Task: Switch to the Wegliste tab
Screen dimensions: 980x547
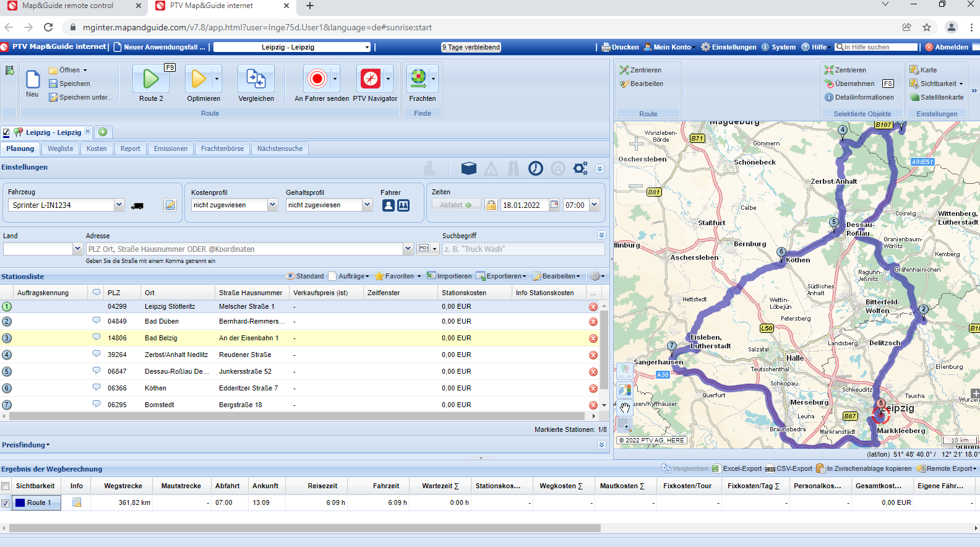Action: point(60,149)
